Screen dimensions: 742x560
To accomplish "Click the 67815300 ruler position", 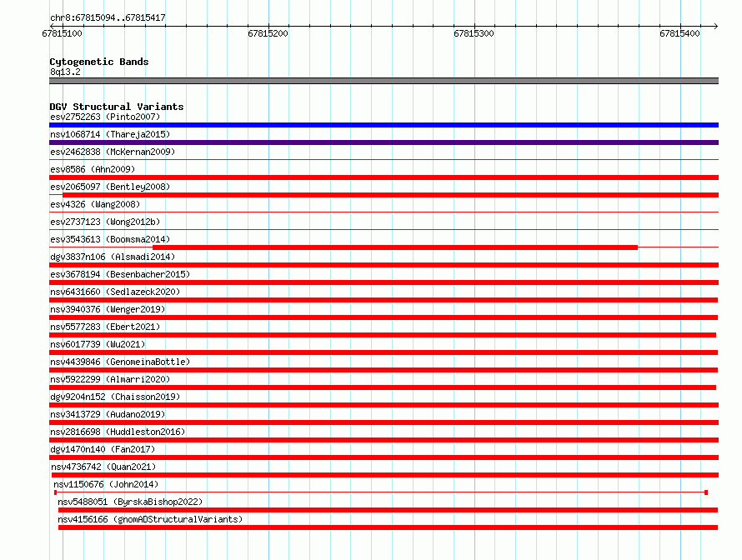I will 474,33.
